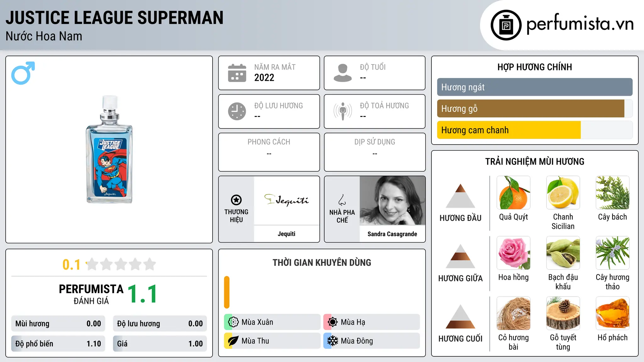Click the Sandra Casagrande name link
Viewport: 644px width, 362px height.
[392, 234]
